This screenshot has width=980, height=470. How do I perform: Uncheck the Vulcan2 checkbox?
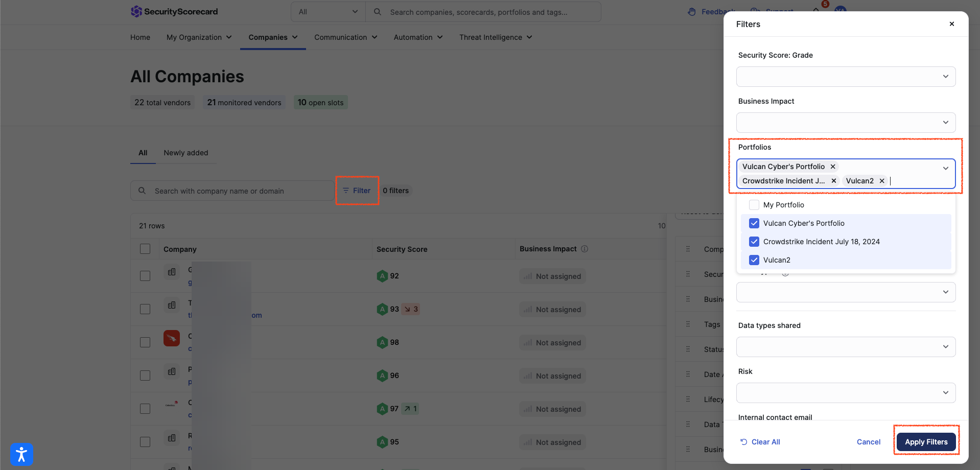point(754,260)
